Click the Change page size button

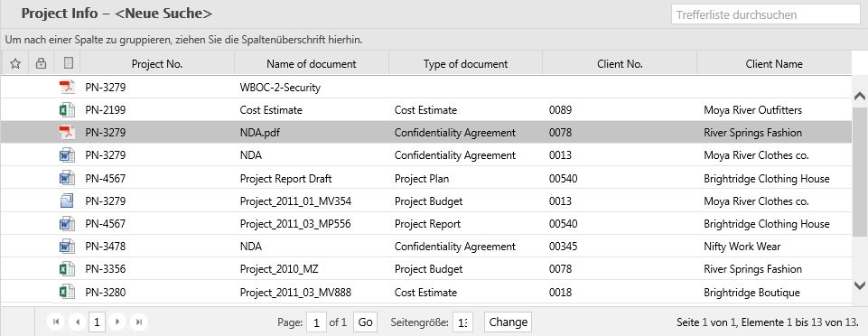[509, 322]
